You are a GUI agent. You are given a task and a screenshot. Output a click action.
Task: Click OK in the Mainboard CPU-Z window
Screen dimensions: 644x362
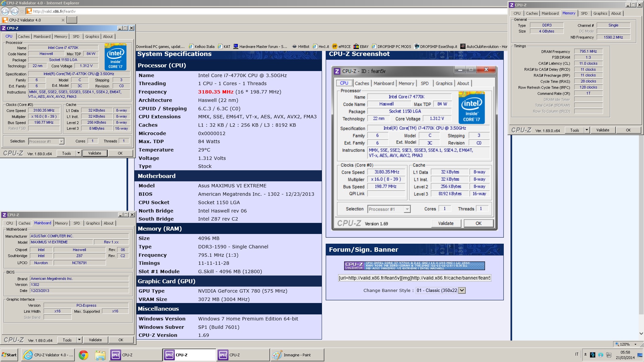[121, 340]
